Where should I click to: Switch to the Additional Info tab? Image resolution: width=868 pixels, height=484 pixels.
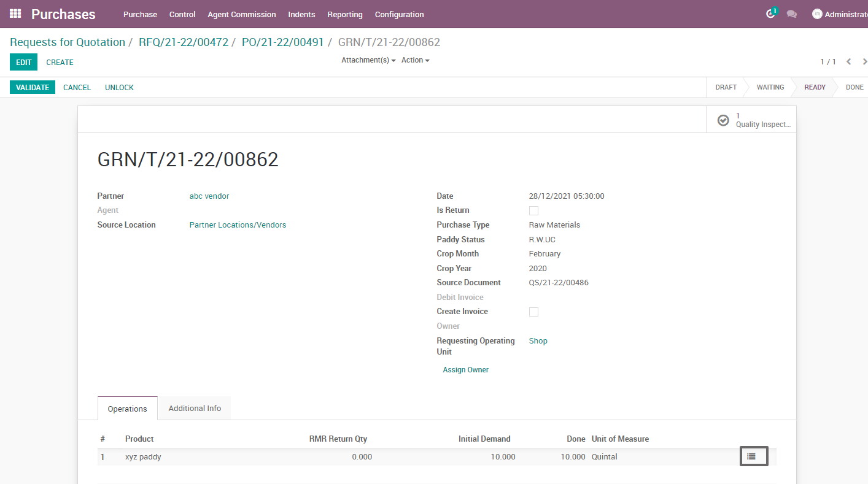(195, 408)
